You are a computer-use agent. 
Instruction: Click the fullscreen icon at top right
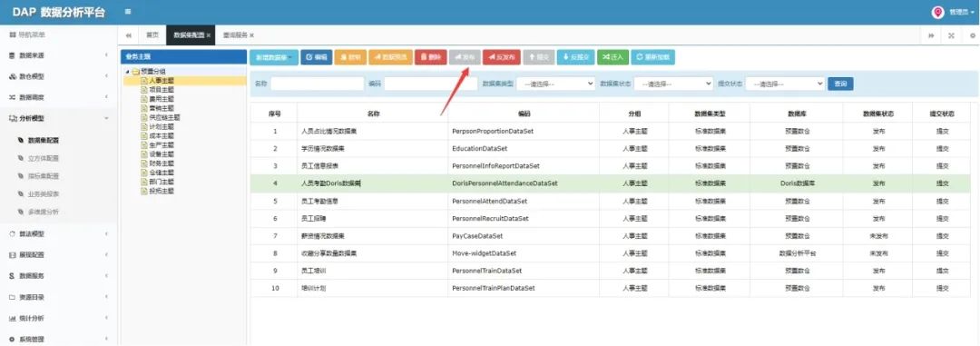951,35
